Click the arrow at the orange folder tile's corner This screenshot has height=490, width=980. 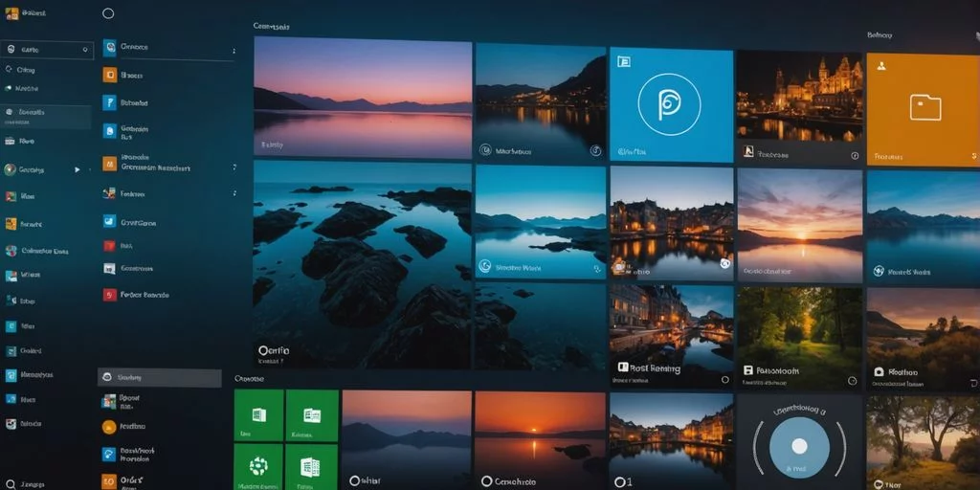pos(973,156)
